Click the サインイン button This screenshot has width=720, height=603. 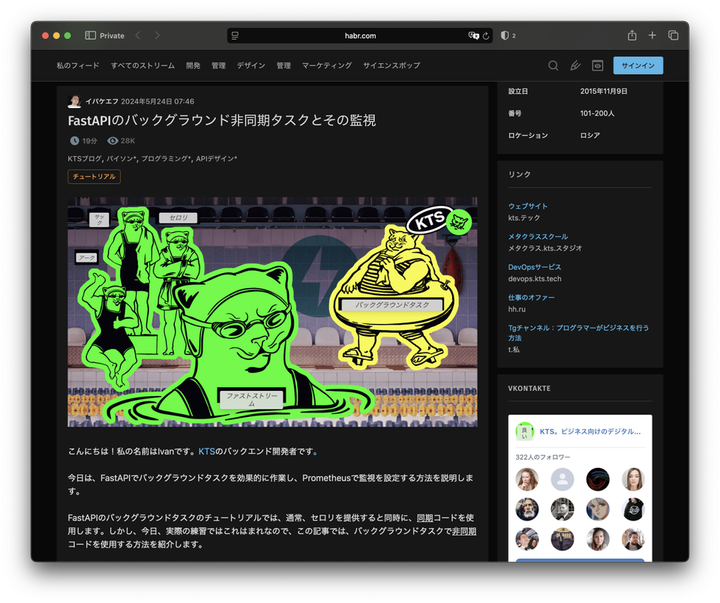[x=638, y=66]
